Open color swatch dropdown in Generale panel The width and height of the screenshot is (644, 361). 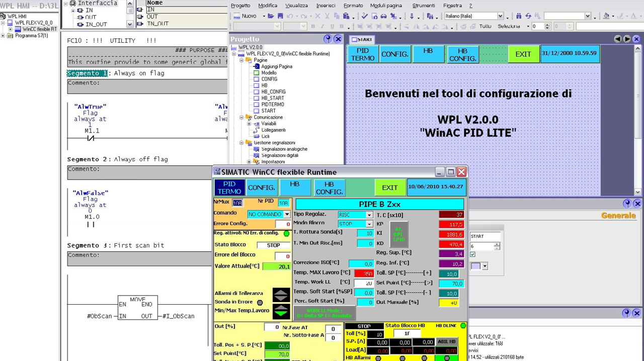(485, 266)
